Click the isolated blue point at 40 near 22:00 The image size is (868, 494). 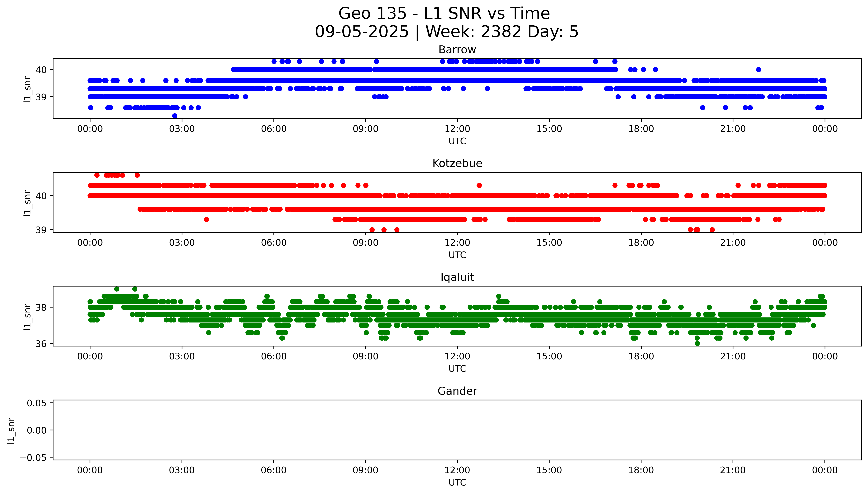(x=759, y=70)
